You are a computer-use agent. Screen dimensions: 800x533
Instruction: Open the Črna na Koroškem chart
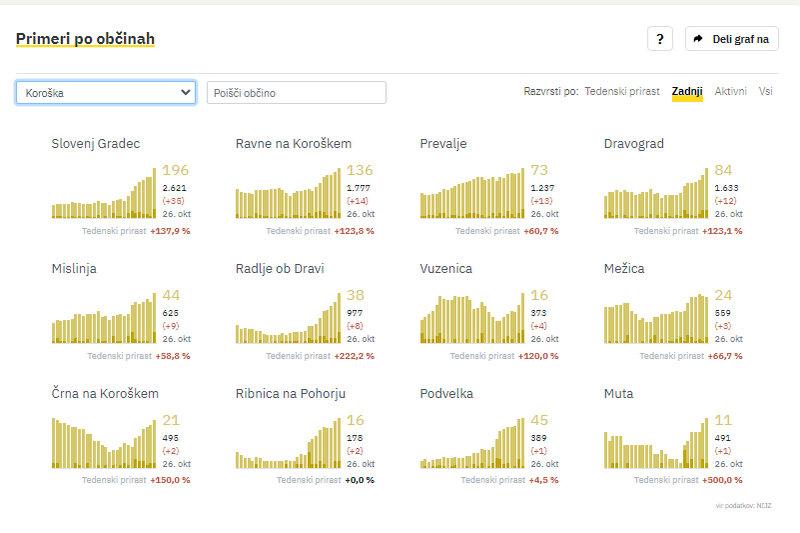pyautogui.click(x=104, y=445)
